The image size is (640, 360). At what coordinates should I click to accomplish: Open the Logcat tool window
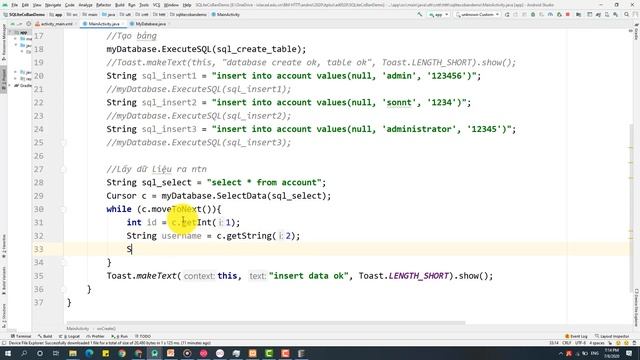coord(69,336)
